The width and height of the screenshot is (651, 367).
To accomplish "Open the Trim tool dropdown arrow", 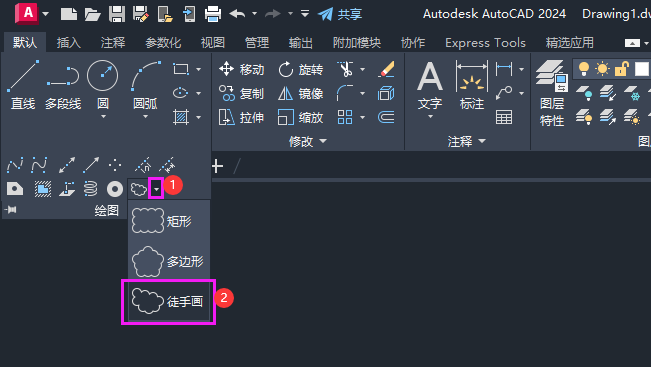I will pos(362,69).
